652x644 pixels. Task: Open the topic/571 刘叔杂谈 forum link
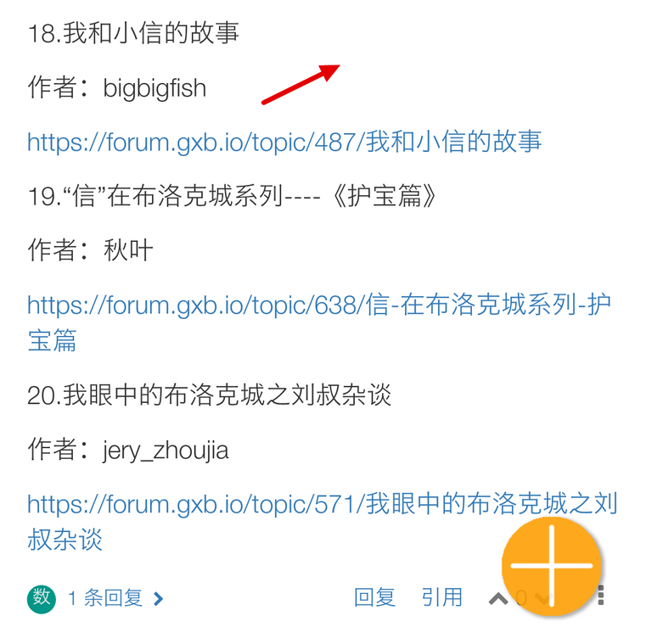(323, 522)
